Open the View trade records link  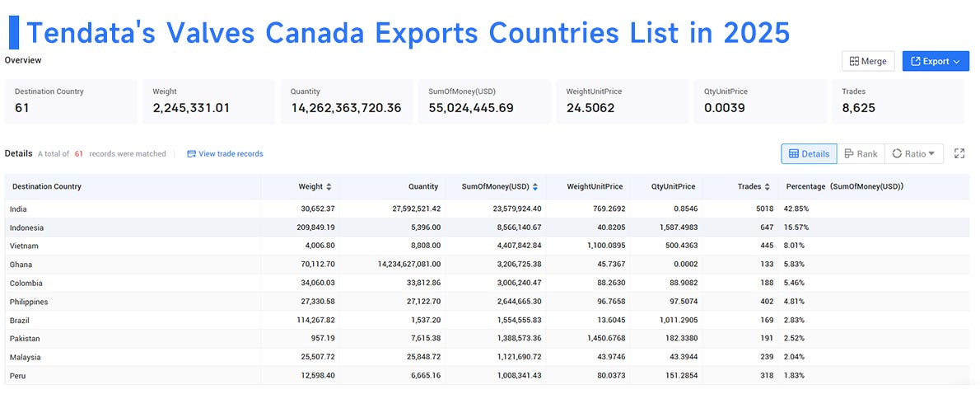coord(225,154)
